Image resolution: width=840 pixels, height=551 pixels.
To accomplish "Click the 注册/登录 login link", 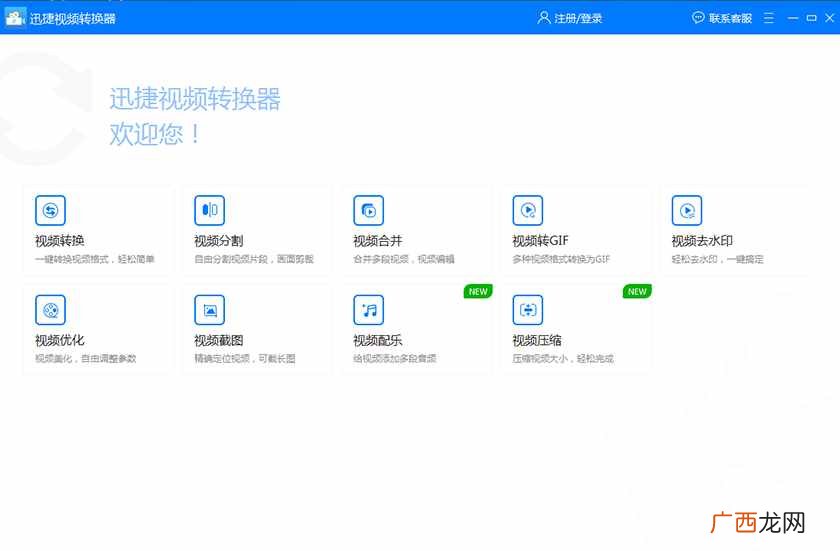I will [578, 18].
